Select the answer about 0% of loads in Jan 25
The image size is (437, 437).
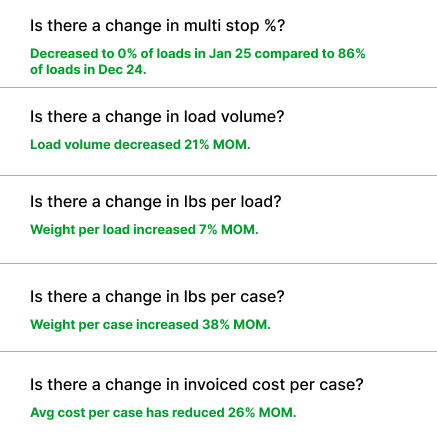click(x=198, y=62)
